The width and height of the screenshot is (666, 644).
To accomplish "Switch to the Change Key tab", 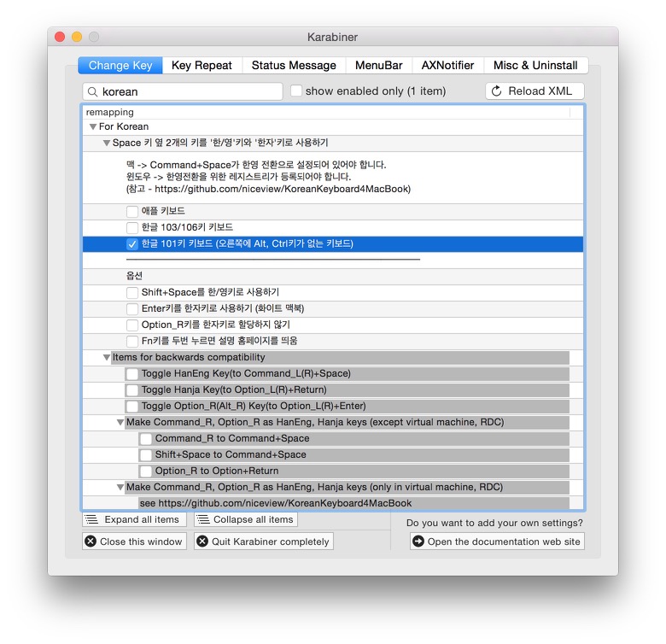I will click(120, 66).
